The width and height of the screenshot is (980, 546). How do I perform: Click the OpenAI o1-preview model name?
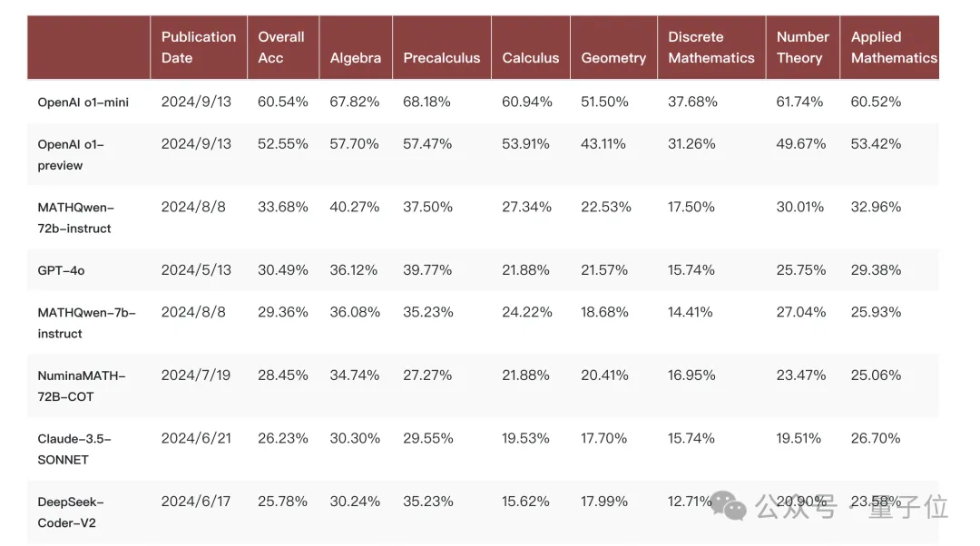(71, 155)
